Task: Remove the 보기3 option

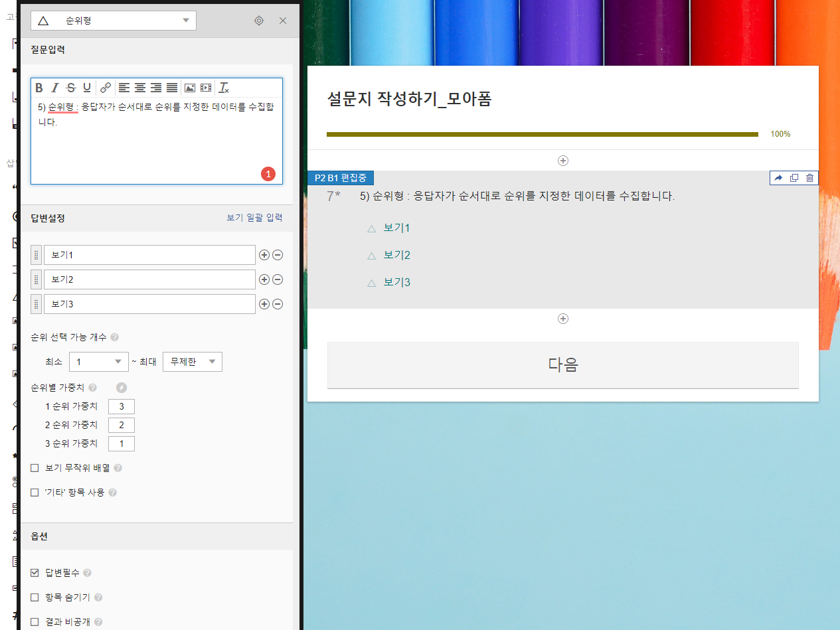Action: coord(278,304)
